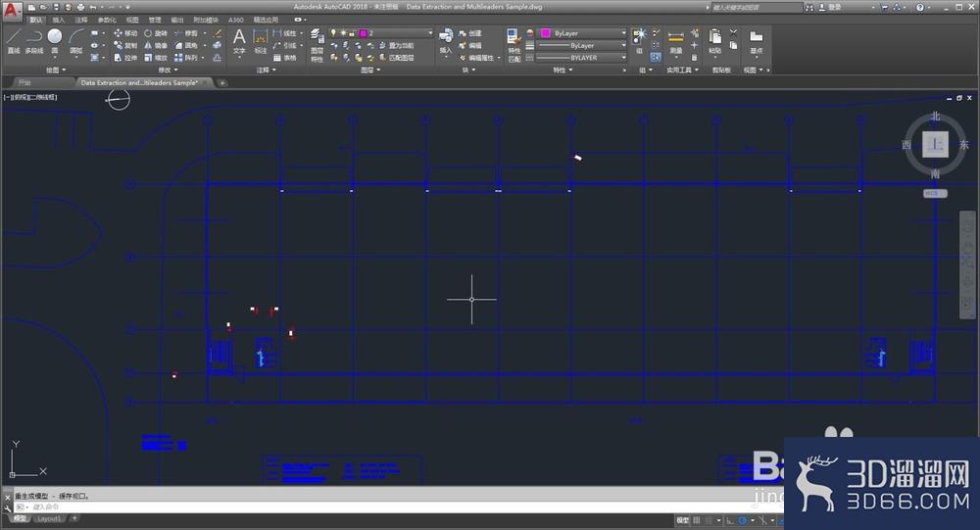
Task: Click the Sign In (登录) button
Action: [830, 8]
